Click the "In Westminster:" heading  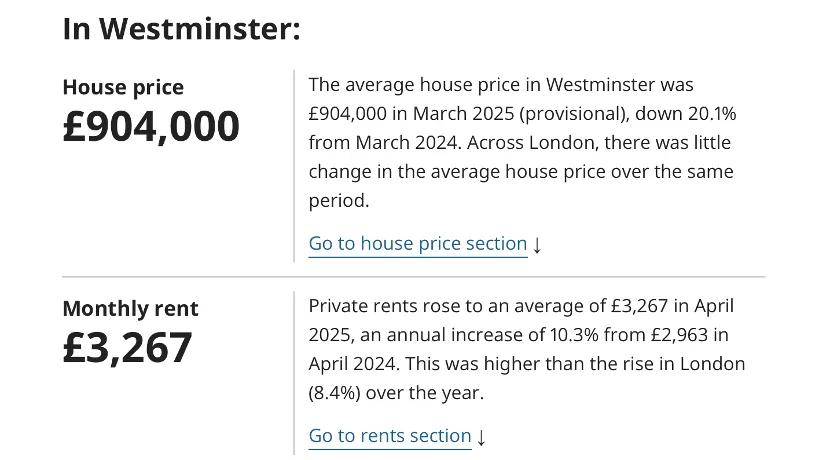coord(181,28)
